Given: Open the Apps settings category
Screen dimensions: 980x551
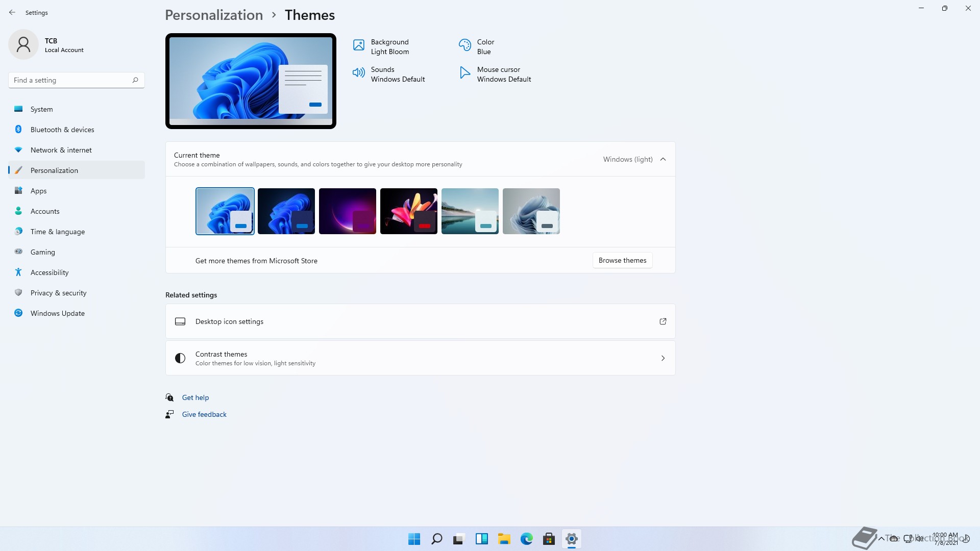Looking at the screenshot, I should pos(77,191).
